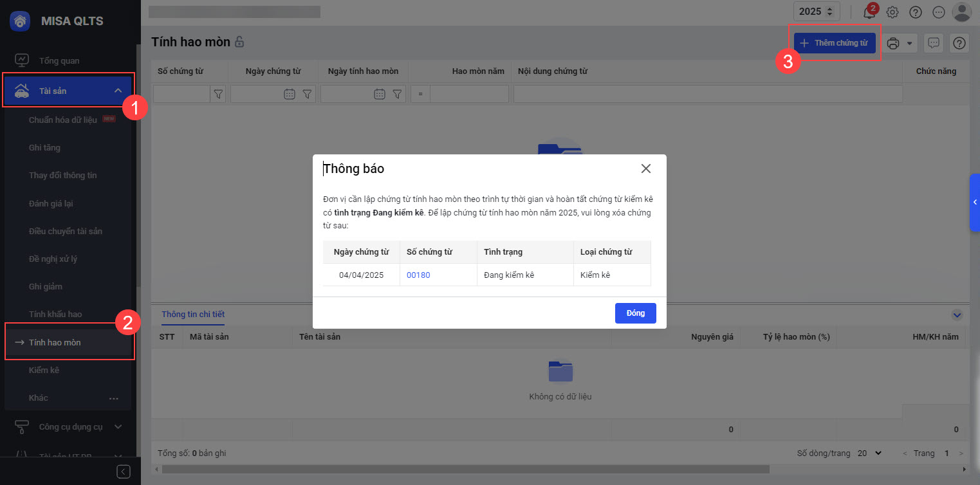Click the Số chứng từ filter input

181,95
